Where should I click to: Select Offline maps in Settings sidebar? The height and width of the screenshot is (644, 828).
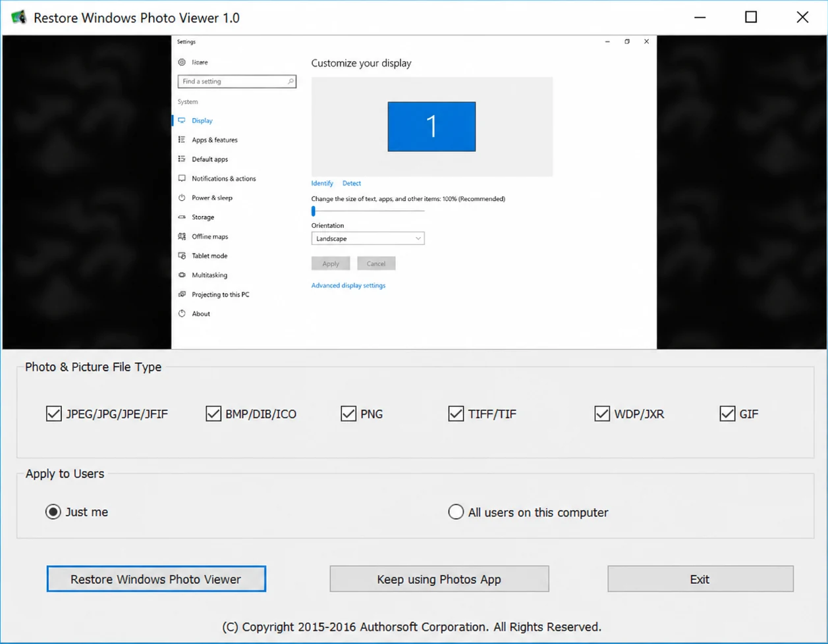210,236
